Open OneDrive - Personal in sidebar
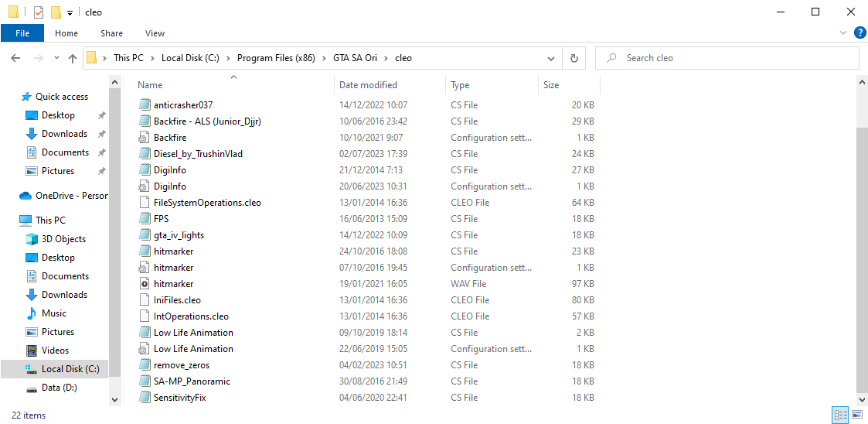This screenshot has height=424, width=868. 63,195
